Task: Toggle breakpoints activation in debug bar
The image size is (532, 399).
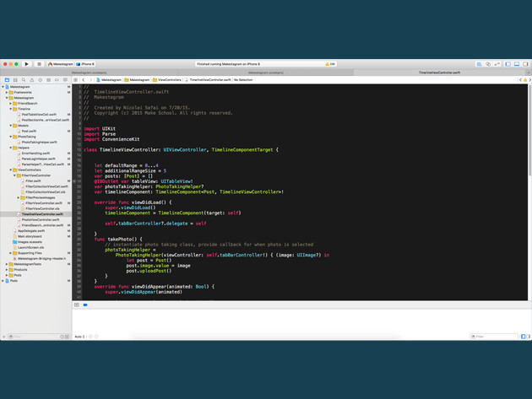Action: tap(85, 305)
